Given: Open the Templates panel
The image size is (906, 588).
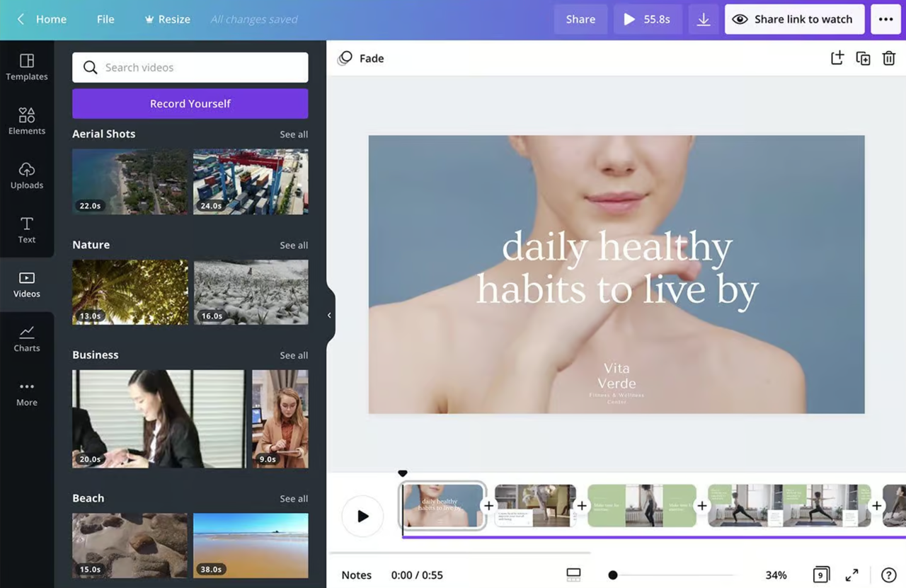Looking at the screenshot, I should [x=27, y=67].
